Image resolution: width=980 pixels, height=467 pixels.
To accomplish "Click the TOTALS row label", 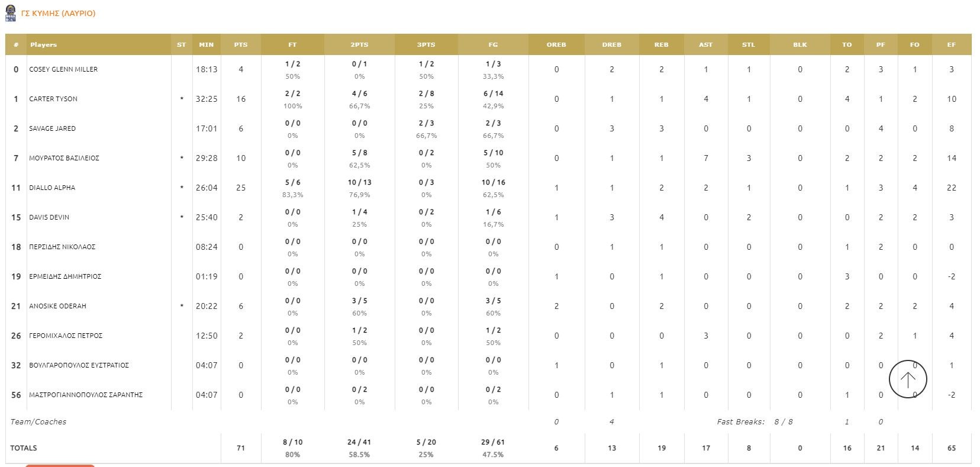I will [24, 448].
